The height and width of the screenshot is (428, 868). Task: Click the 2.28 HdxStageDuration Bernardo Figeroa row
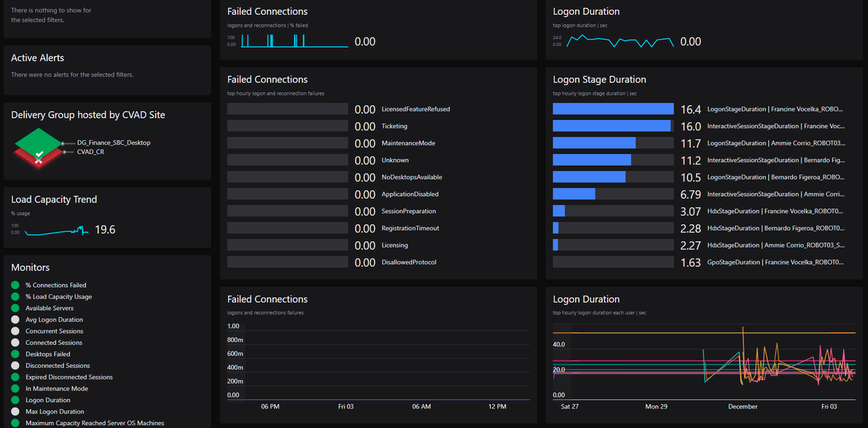coord(699,228)
